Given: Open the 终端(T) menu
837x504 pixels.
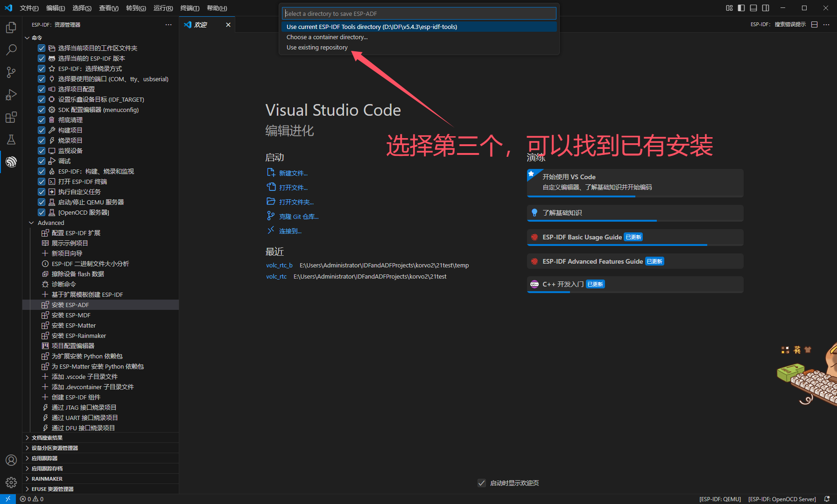Looking at the screenshot, I should [x=190, y=8].
